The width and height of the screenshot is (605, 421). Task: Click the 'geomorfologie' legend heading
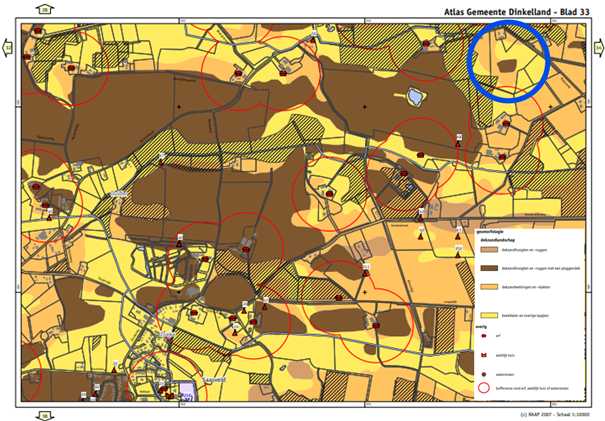490,232
